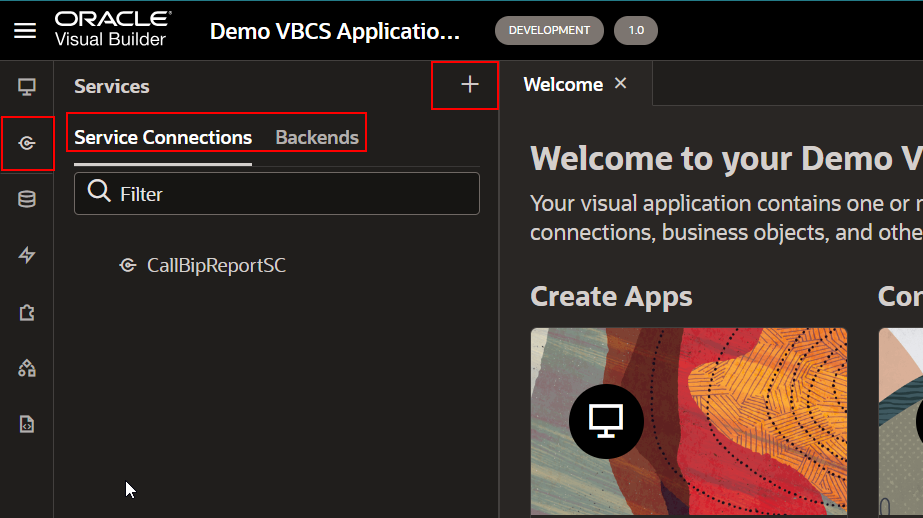Open the Web Applications navigator icon
The height and width of the screenshot is (518, 923).
coord(26,87)
